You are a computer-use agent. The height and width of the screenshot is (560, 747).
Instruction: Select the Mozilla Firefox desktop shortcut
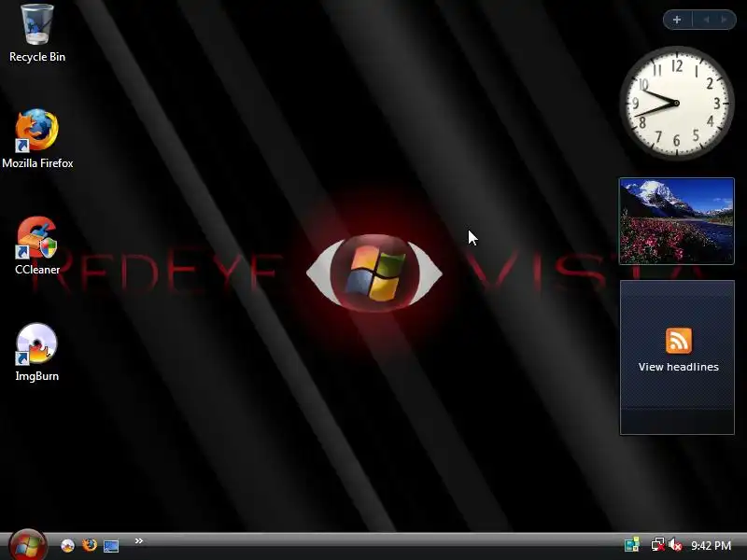pyautogui.click(x=37, y=138)
